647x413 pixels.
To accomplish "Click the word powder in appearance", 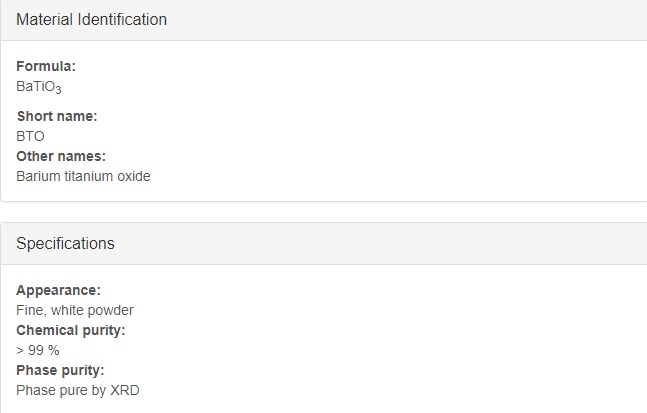I will click(111, 310).
